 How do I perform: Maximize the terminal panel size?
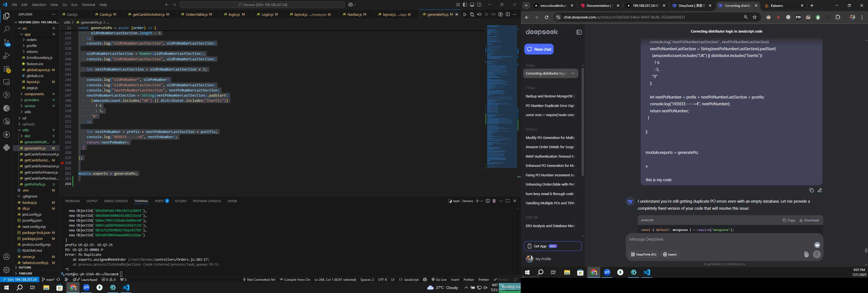(508, 201)
